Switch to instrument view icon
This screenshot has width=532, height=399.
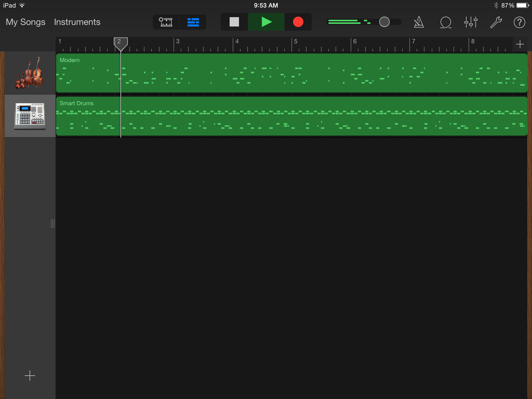tap(166, 22)
